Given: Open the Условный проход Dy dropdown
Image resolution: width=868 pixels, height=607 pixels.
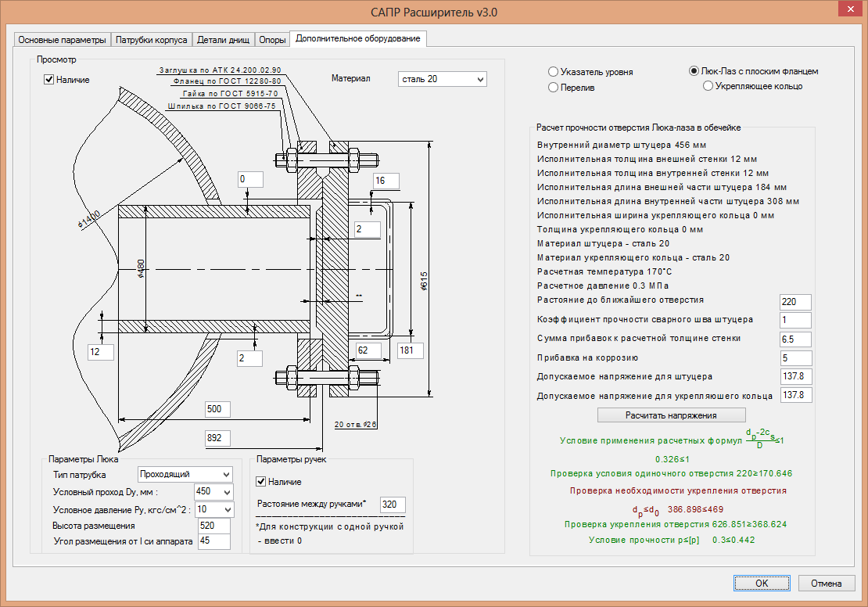Looking at the screenshot, I should click(x=226, y=492).
